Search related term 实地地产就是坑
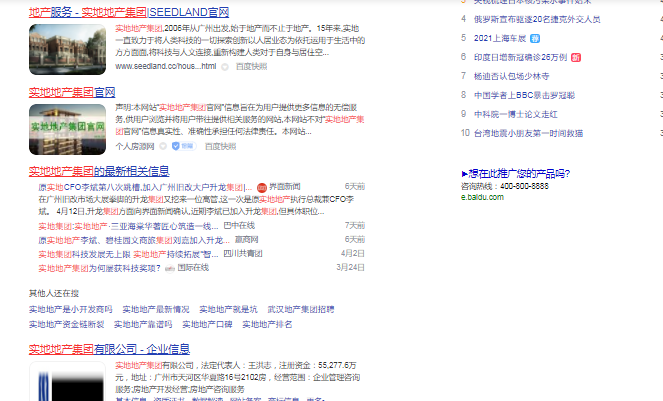Screen dimensions: 663x401 point(228,309)
